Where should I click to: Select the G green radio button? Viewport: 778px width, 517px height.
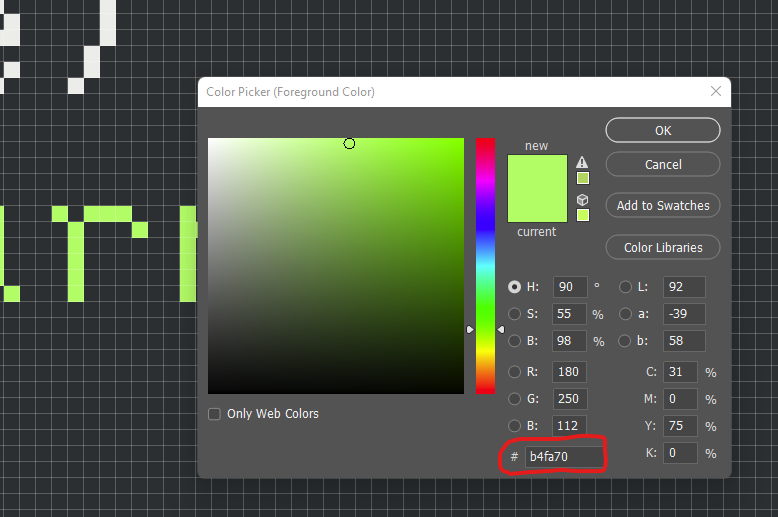[515, 399]
